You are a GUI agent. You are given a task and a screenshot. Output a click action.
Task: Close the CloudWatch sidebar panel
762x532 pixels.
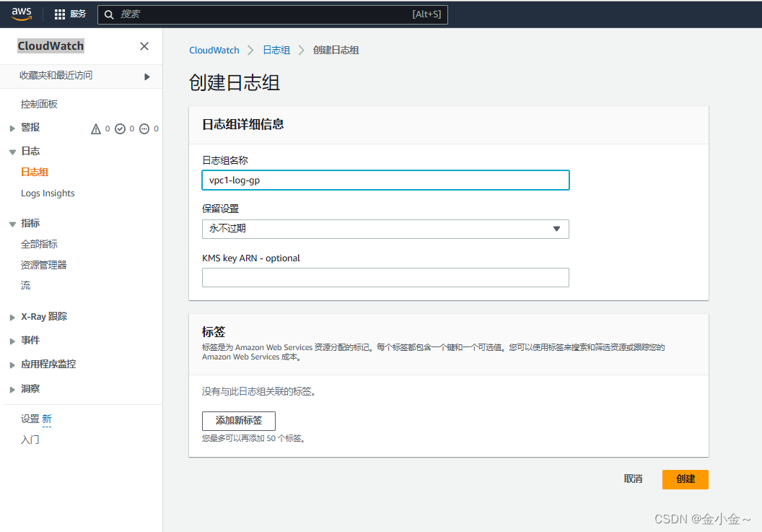point(144,46)
